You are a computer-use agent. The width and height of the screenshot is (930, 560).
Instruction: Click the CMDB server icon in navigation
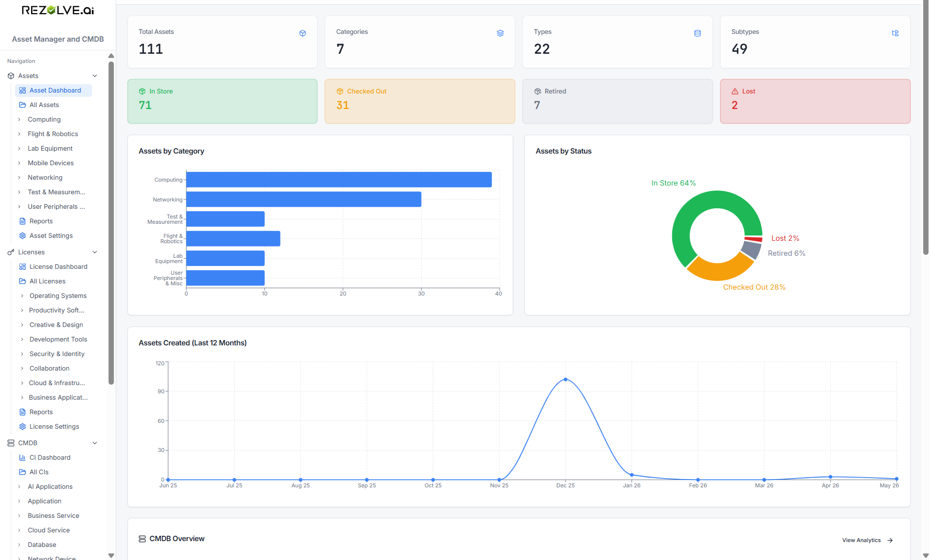click(11, 443)
